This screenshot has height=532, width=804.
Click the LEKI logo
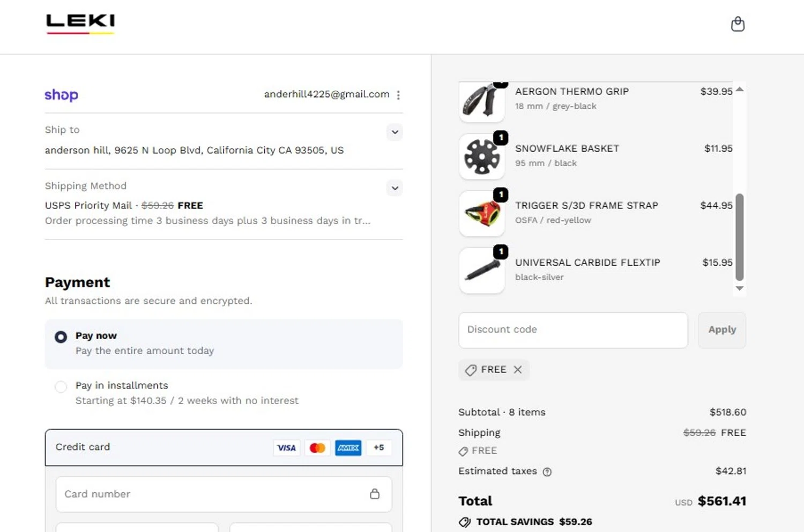click(80, 23)
